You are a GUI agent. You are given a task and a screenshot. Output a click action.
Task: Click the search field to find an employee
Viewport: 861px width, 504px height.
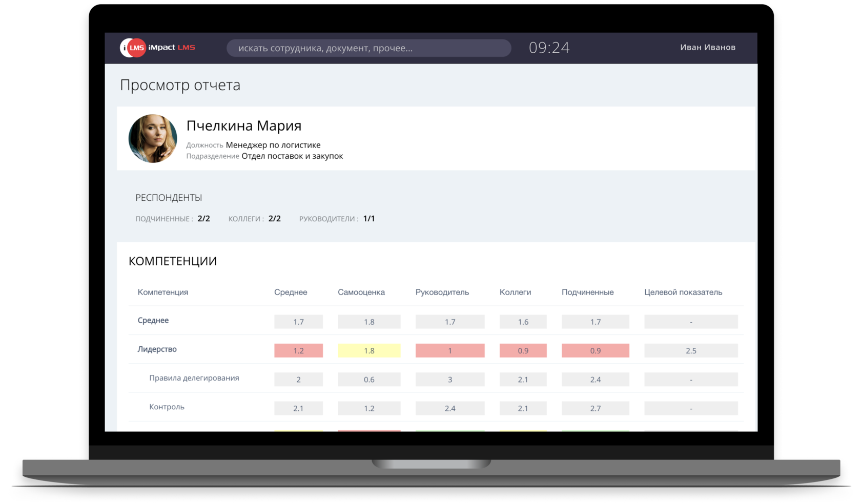368,48
